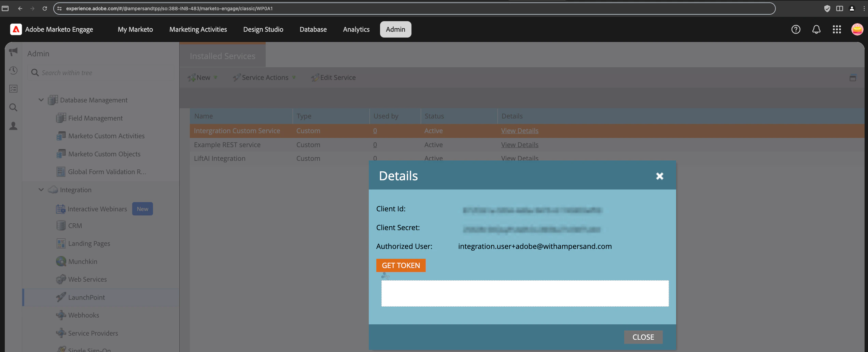Viewport: 868px width, 352px height.
Task: Collapse the Integration node
Action: [x=41, y=190]
